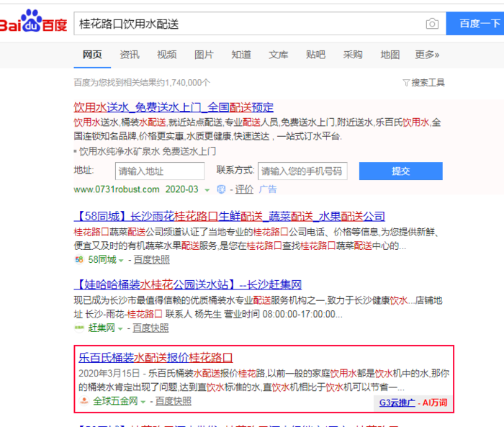Screen dimensions: 504x427
Task: Click the 百度一下 search button
Action: (475, 24)
